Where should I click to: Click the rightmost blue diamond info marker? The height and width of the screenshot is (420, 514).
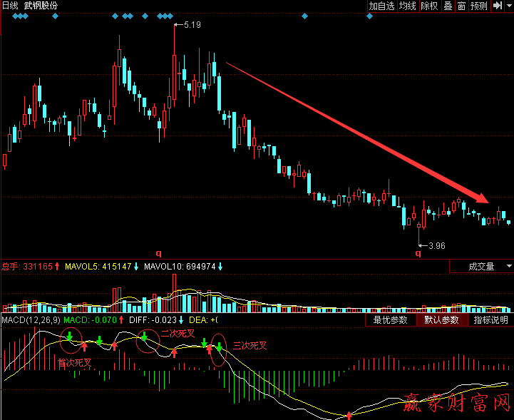[369, 16]
